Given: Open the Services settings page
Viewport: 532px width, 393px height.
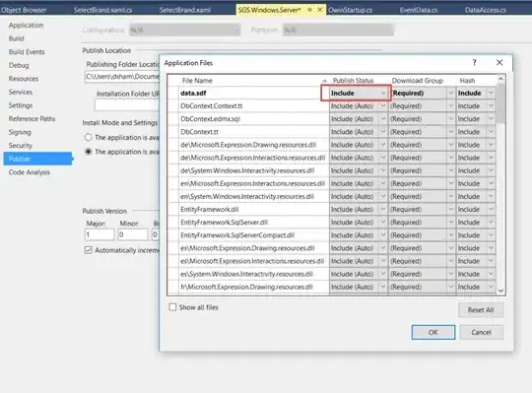Looking at the screenshot, I should pos(21,92).
